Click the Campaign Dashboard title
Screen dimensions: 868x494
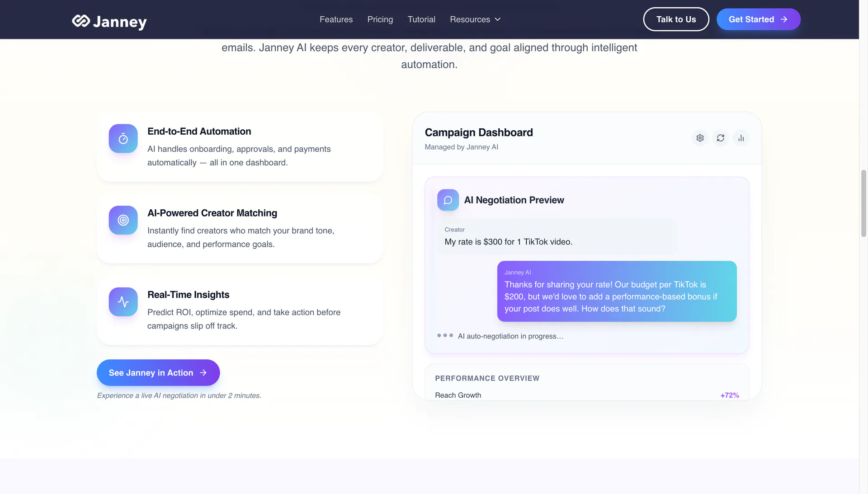(479, 132)
